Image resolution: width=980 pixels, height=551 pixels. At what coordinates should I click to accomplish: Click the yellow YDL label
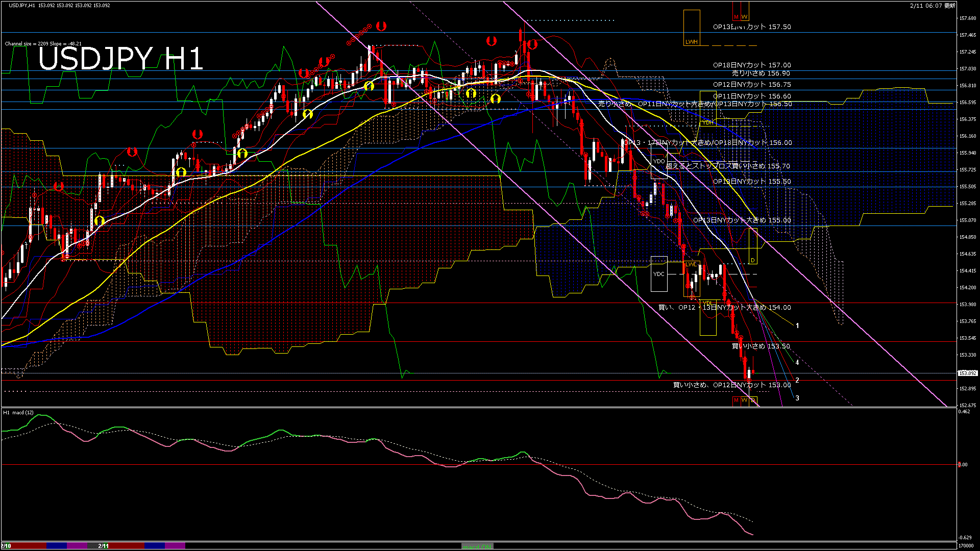pyautogui.click(x=707, y=304)
